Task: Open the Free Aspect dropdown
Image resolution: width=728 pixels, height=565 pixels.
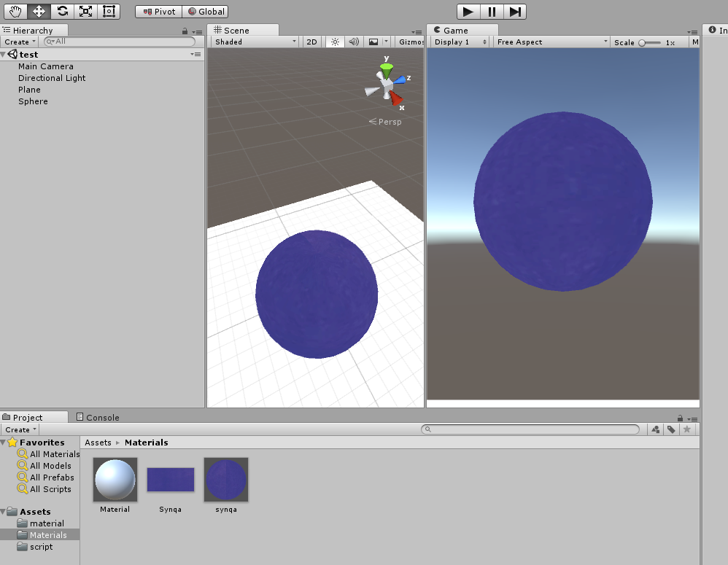Action: (551, 42)
